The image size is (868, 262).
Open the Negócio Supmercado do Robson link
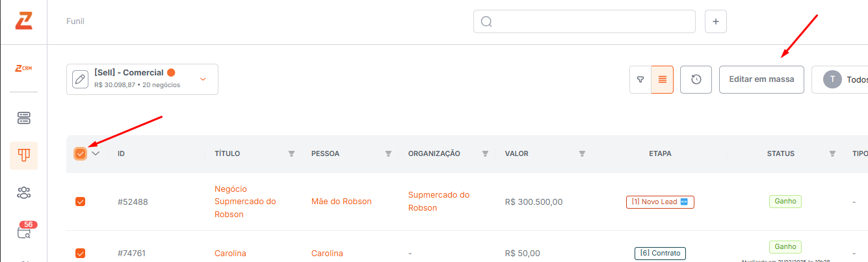tap(245, 202)
